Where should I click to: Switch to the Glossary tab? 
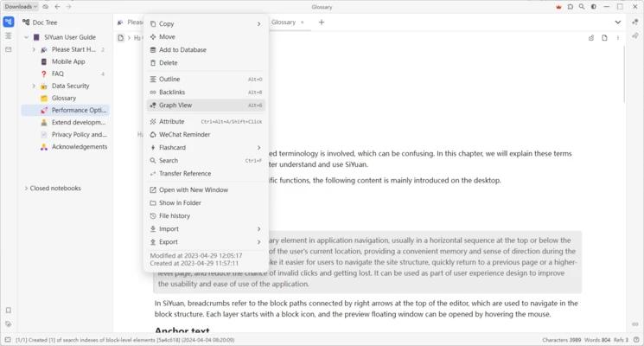click(283, 22)
